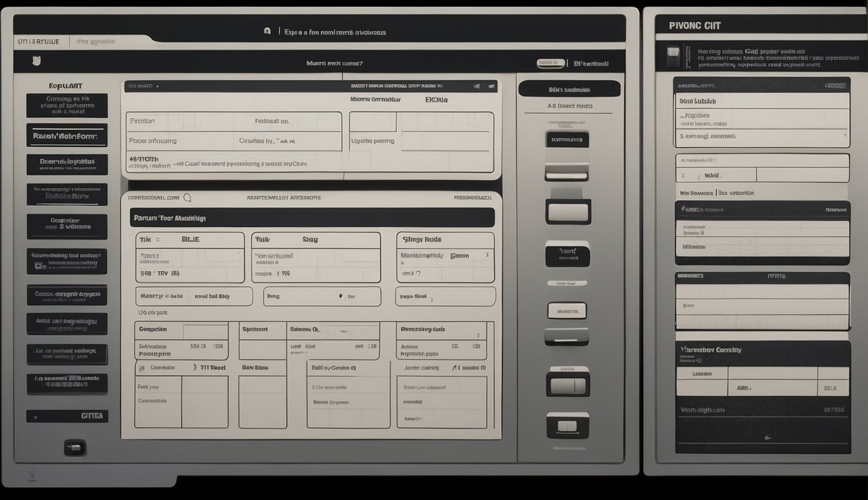The height and width of the screenshot is (500, 868).
Task: Click the magnifier icon beside COHRSODARLL.COM
Action: tap(187, 197)
